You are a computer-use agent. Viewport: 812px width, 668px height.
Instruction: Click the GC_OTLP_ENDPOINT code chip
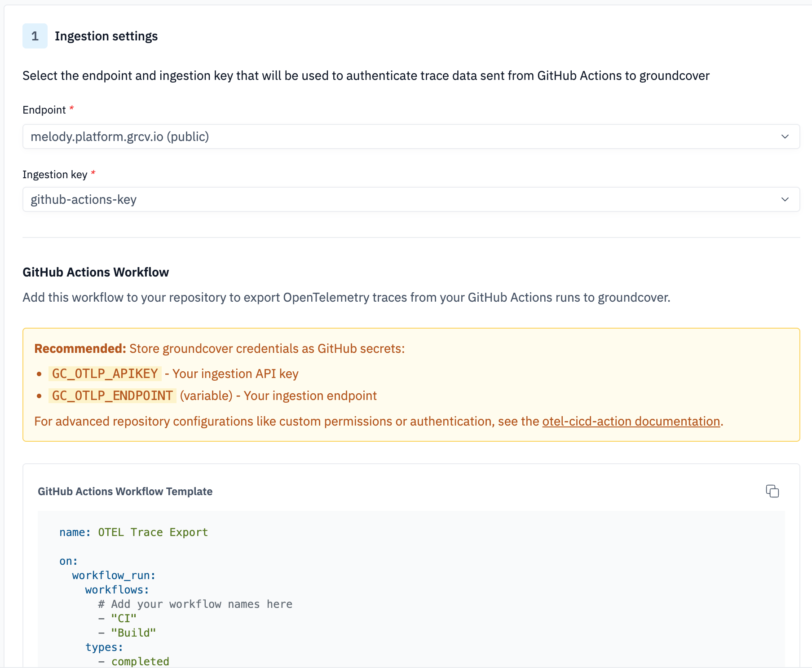coord(112,396)
